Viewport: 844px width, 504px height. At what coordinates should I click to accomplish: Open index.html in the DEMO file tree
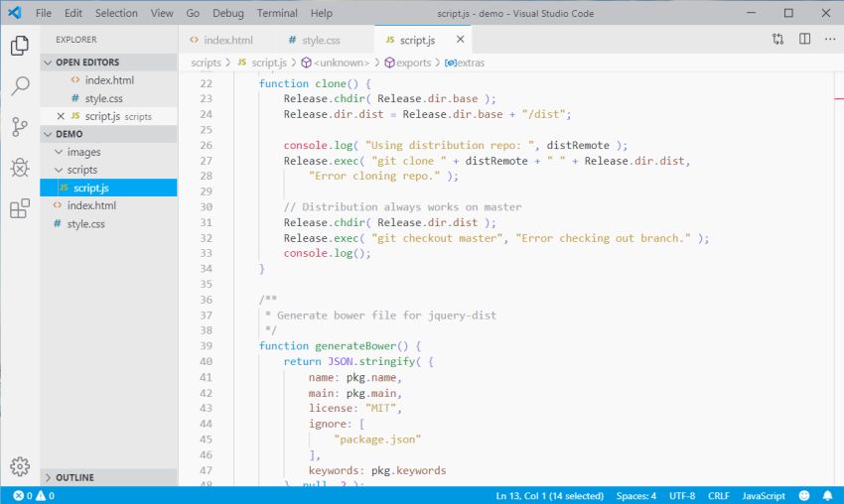coord(91,205)
